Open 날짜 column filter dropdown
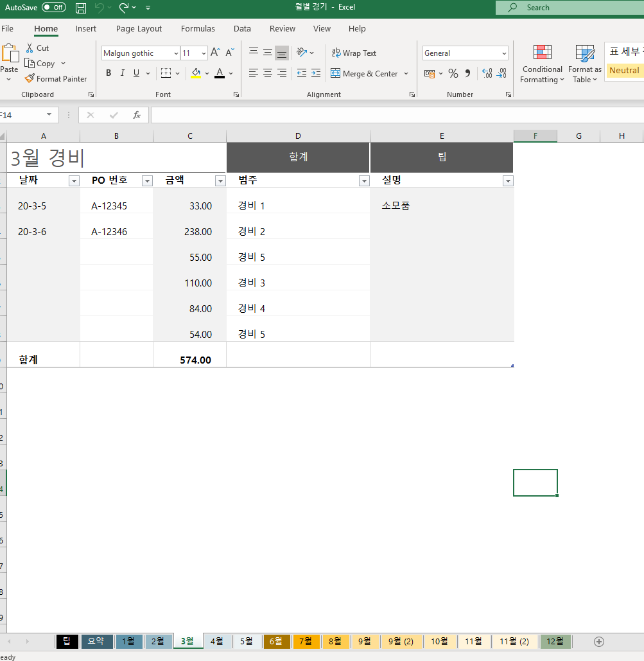 pos(74,181)
